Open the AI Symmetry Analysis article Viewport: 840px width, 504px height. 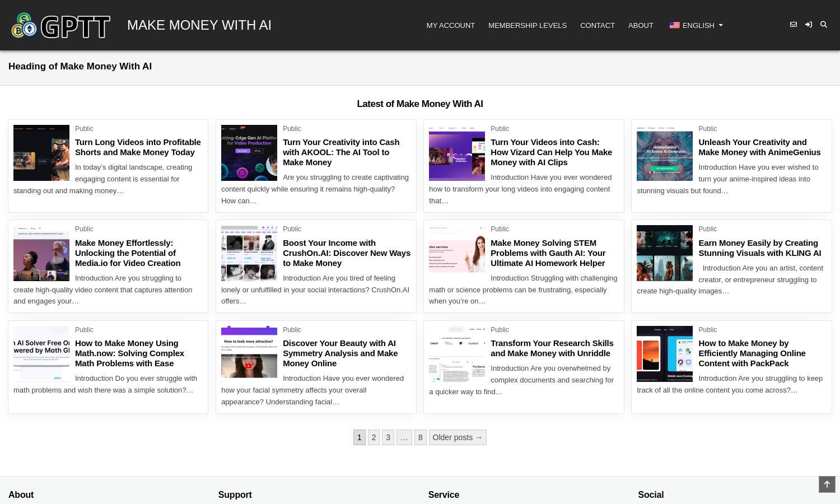(x=340, y=353)
